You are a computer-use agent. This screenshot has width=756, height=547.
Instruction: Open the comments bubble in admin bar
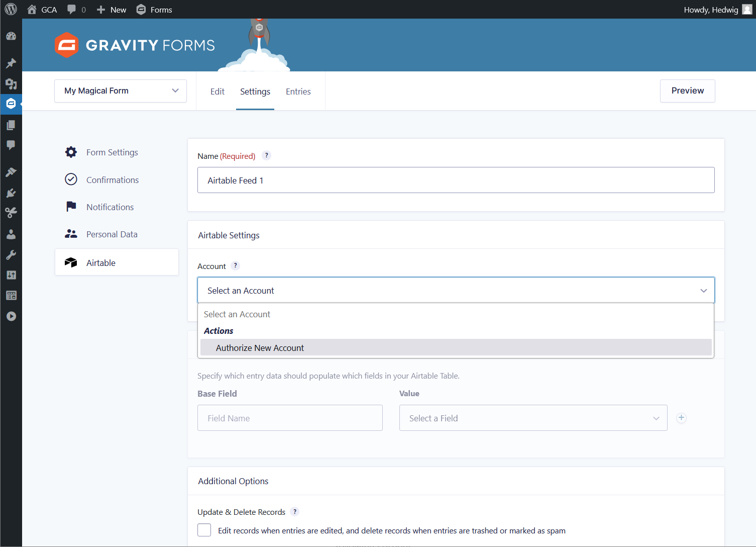coord(76,10)
